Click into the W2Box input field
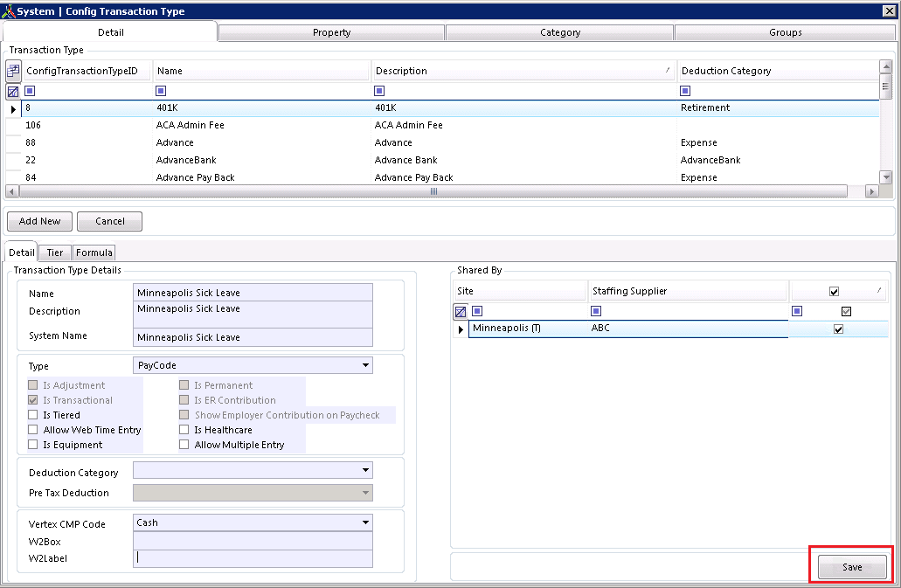This screenshot has height=588, width=901. tap(253, 542)
